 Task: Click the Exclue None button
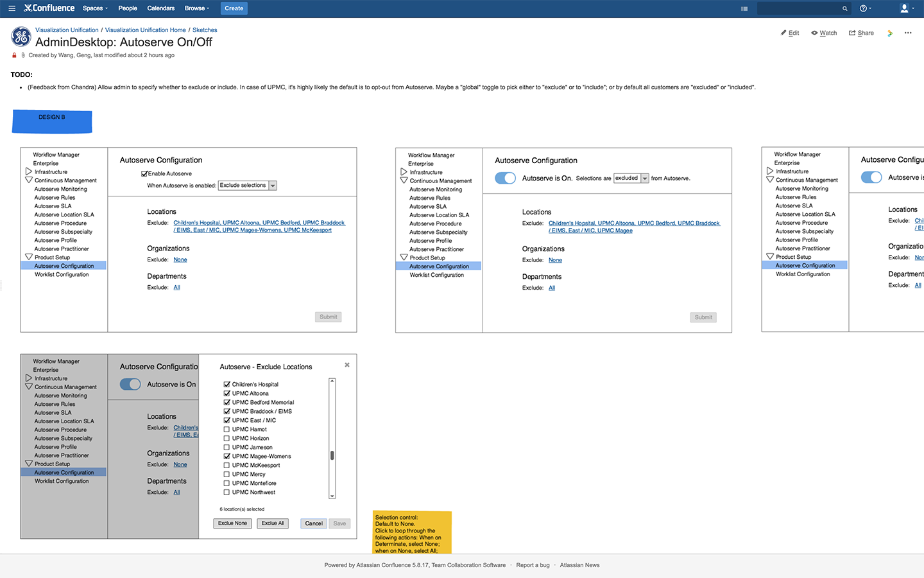(x=232, y=523)
